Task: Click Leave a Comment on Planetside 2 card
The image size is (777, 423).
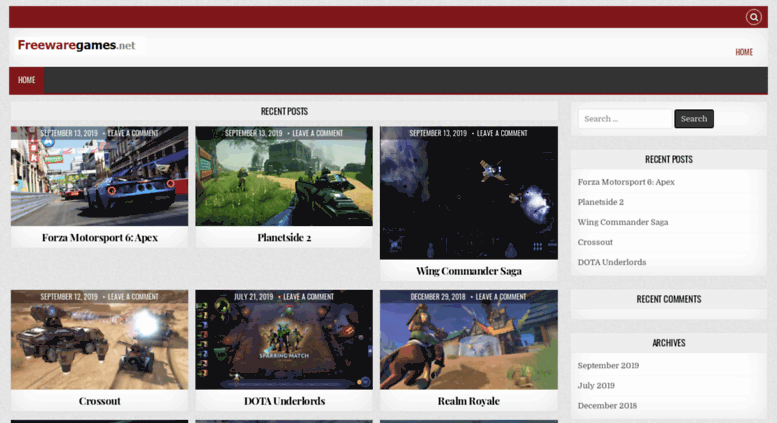Action: click(318, 133)
